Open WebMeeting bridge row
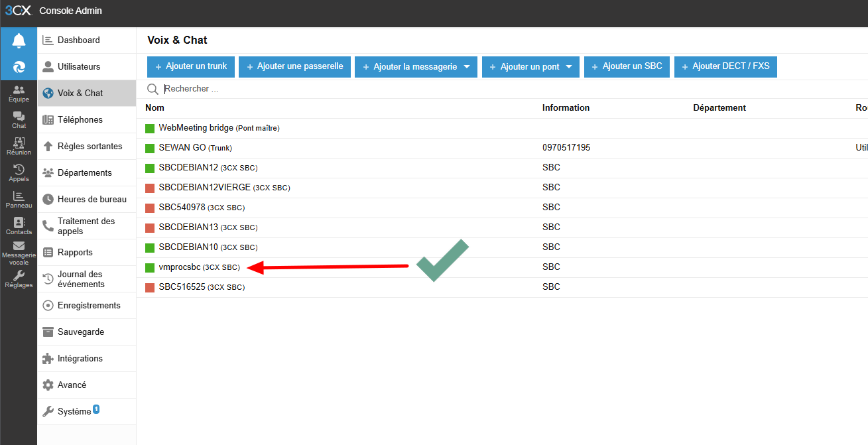Screen dimensions: 868x445 click(502, 128)
